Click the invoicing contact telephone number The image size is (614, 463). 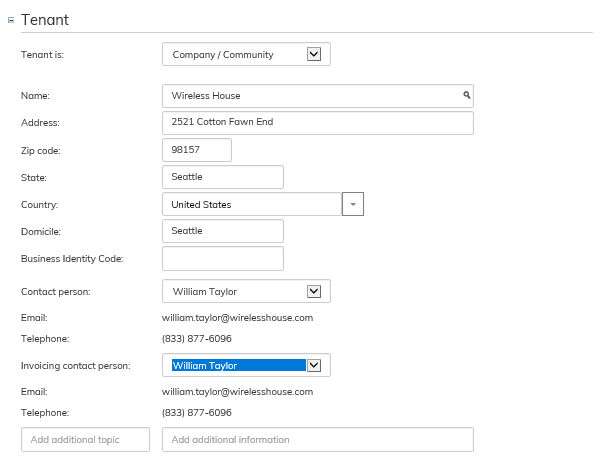pos(196,413)
